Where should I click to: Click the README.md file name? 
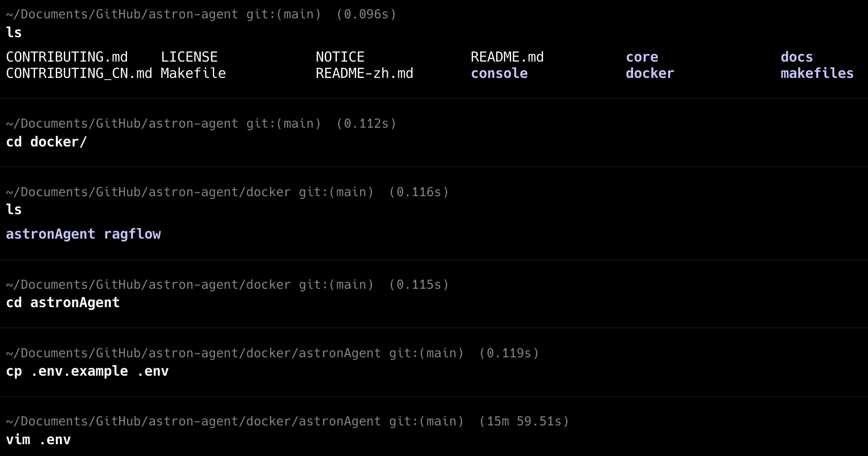click(x=507, y=57)
